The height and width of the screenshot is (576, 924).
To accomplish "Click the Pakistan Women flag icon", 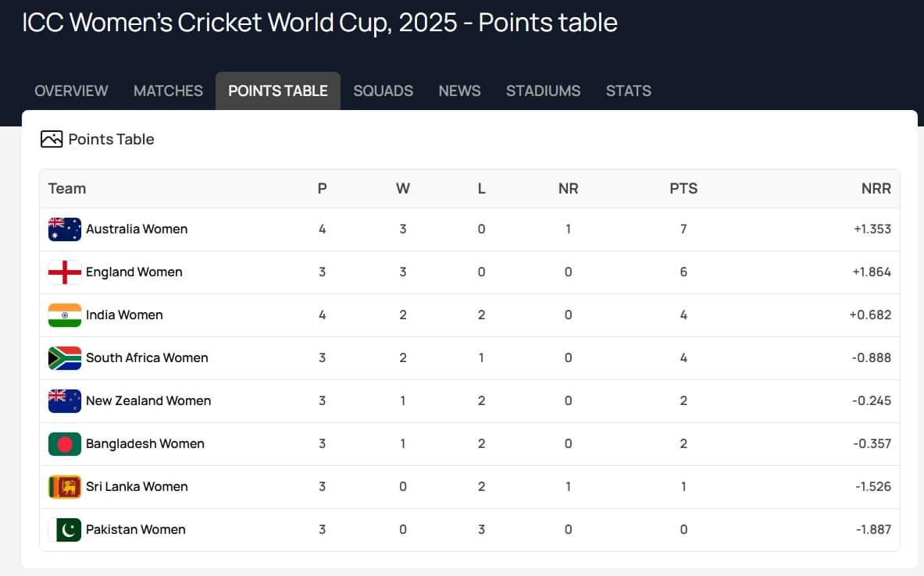I will click(x=65, y=530).
